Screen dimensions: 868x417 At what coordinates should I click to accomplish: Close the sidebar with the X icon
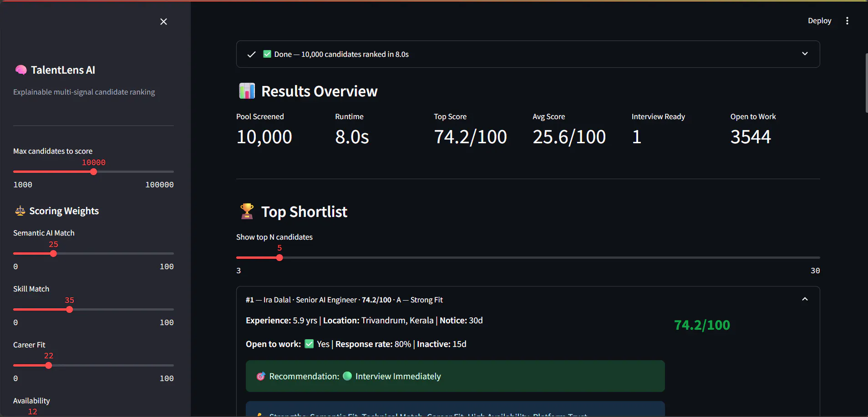tap(164, 22)
